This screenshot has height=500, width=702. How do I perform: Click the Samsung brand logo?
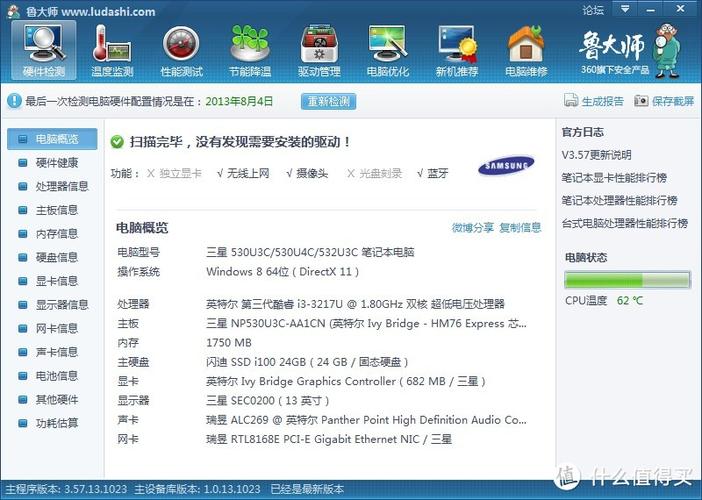pos(506,166)
